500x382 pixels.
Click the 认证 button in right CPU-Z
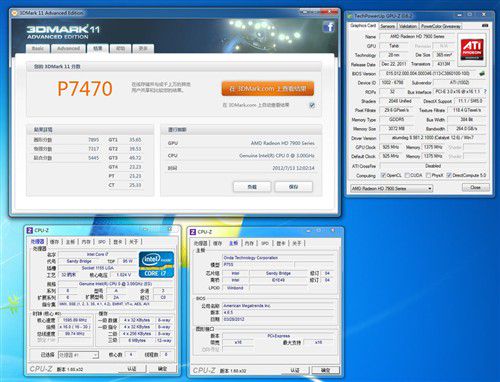(295, 370)
